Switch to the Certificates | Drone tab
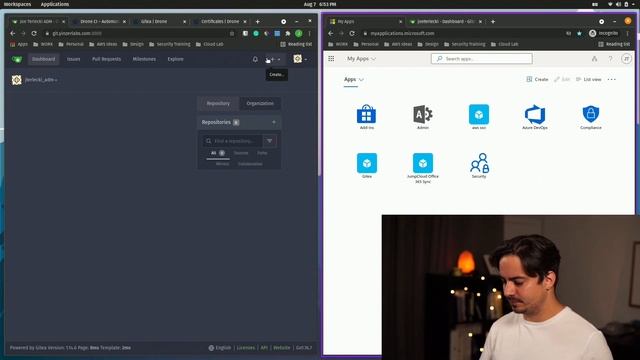Screen dimensions: 640x360 220,21
